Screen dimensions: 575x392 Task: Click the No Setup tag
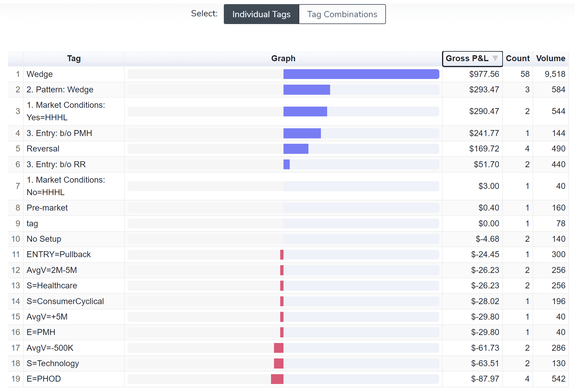click(x=44, y=239)
